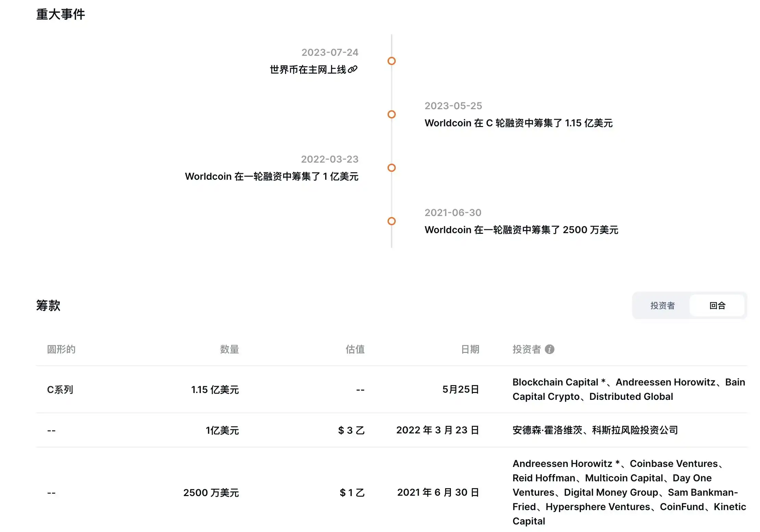
Task: Select the 2021-06-30 timeline marker
Action: (x=391, y=221)
